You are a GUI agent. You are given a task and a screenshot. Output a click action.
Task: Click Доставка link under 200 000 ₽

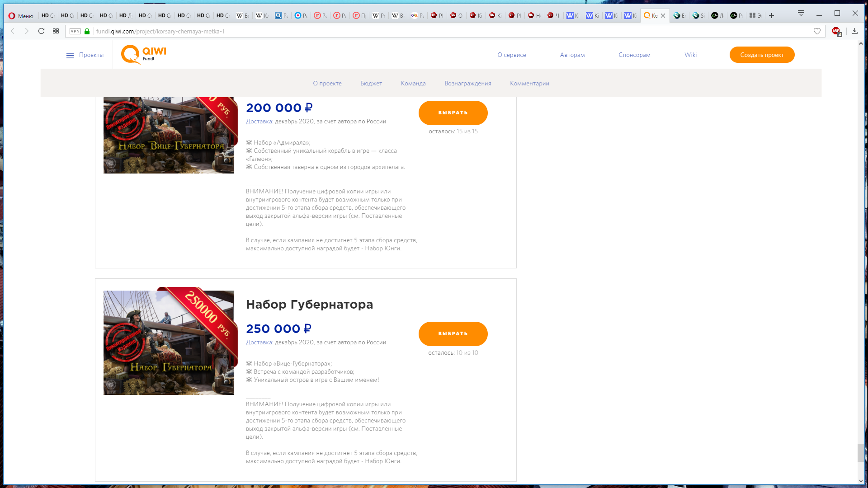pos(259,121)
